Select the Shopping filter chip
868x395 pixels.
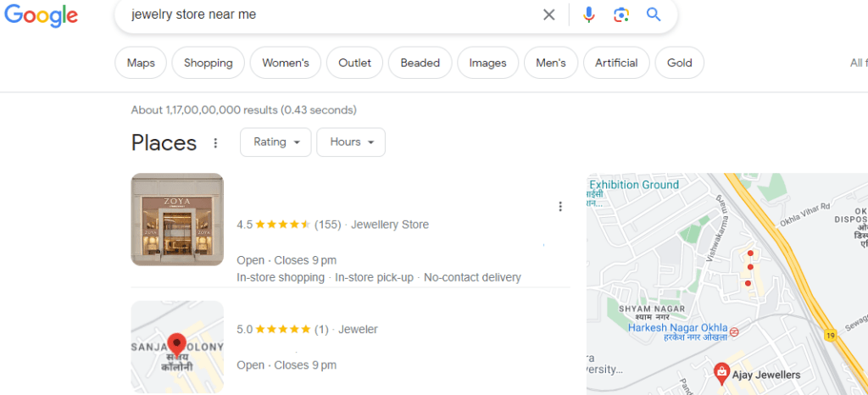[x=208, y=63]
